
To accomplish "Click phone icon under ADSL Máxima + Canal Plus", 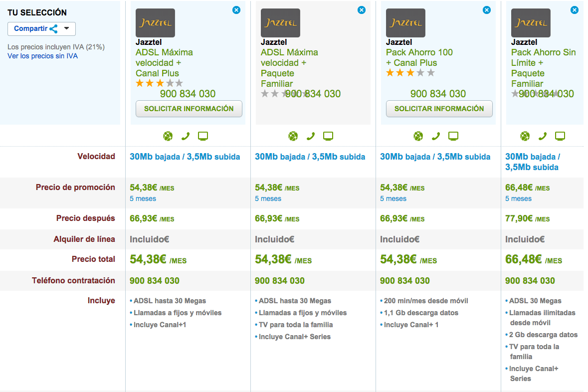I will point(185,136).
